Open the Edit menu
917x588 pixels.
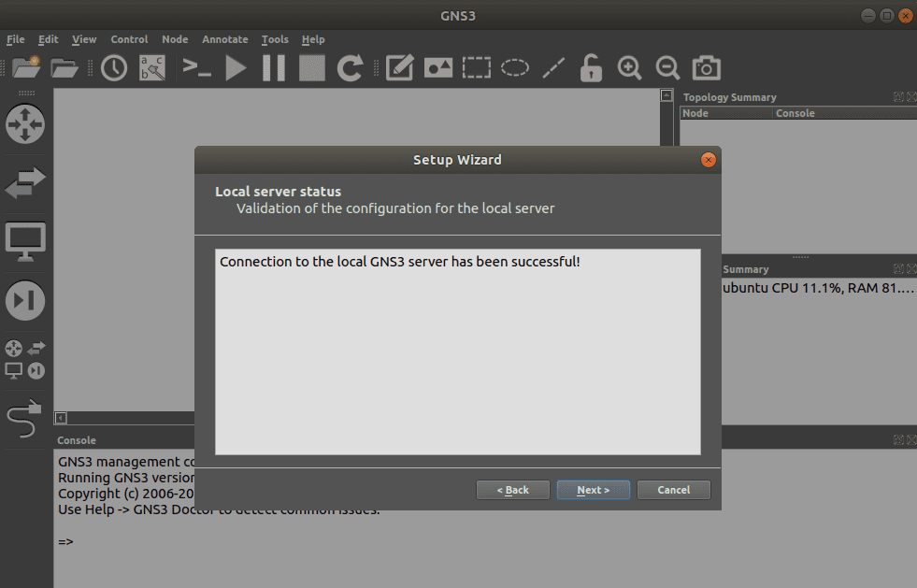click(x=48, y=39)
